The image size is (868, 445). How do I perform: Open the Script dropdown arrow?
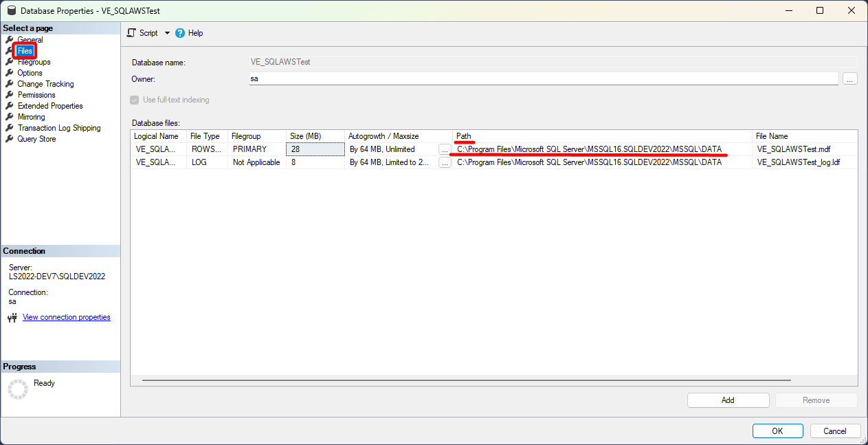click(167, 33)
